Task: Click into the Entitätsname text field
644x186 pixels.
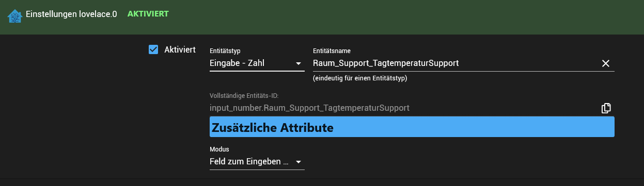Action: click(454, 63)
